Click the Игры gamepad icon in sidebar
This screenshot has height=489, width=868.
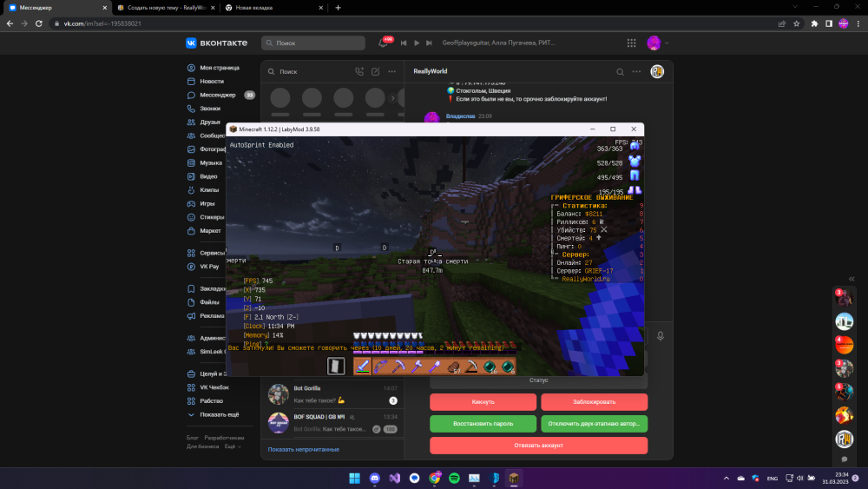coord(191,203)
